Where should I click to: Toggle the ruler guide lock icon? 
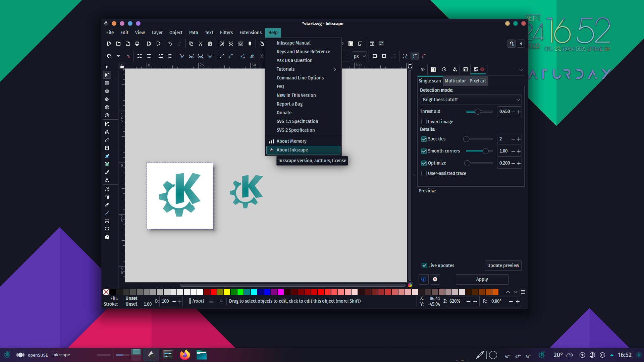[x=122, y=66]
